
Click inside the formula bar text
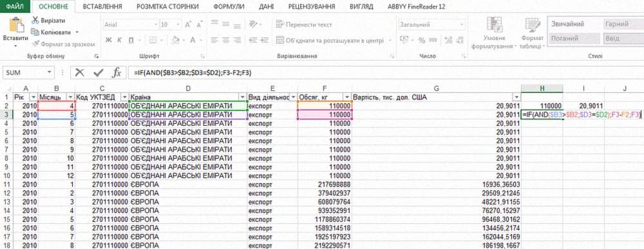[x=193, y=73]
